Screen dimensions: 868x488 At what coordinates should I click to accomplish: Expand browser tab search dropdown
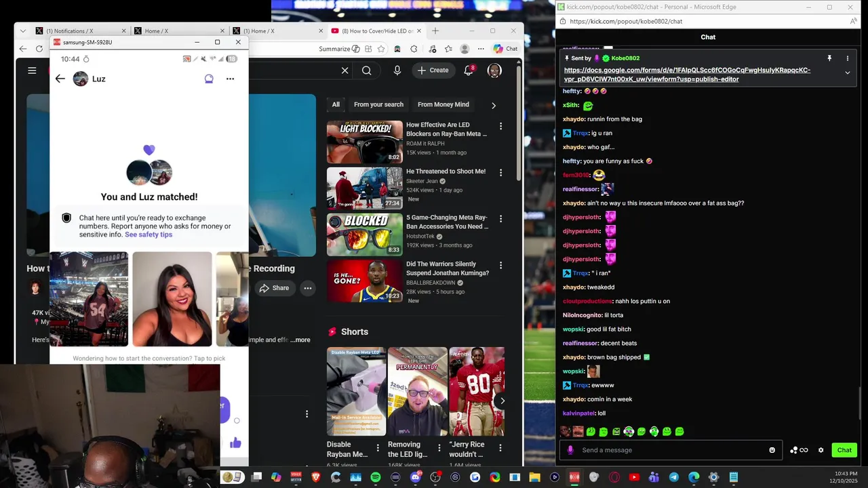[23, 30]
